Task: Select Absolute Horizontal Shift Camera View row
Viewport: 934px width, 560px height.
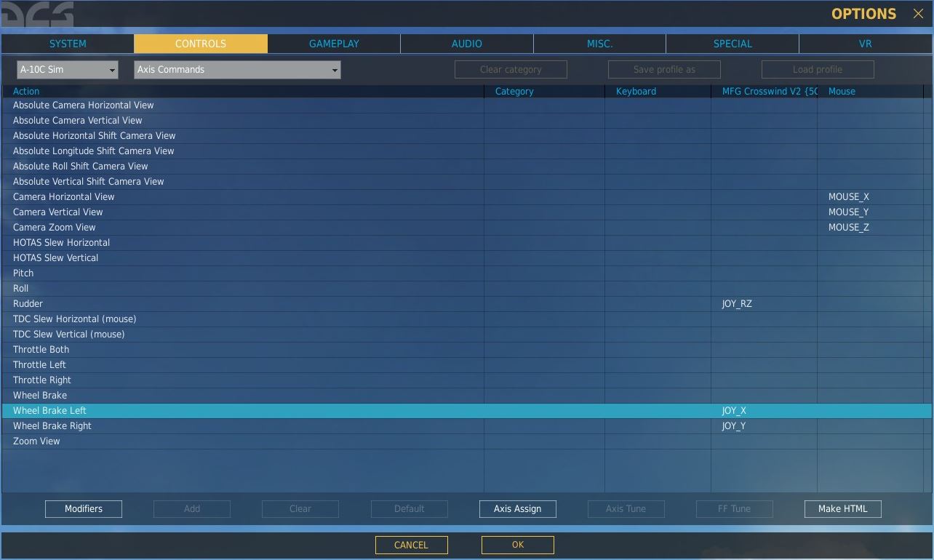Action: [x=466, y=136]
